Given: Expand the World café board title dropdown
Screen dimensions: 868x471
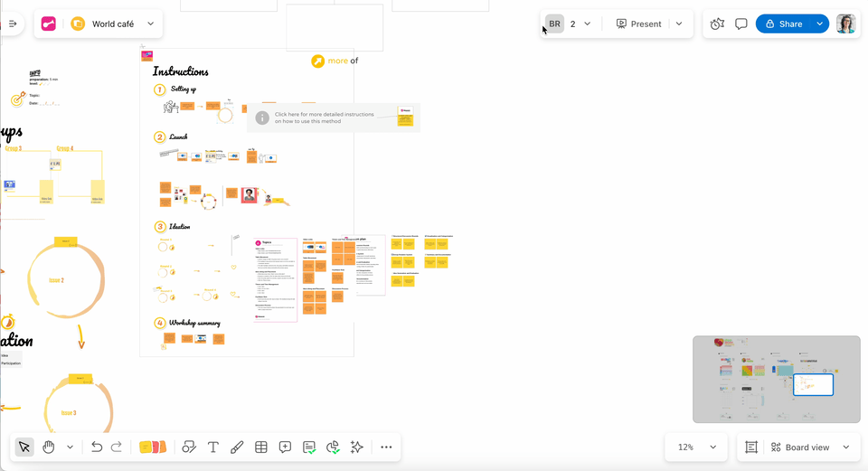Looking at the screenshot, I should pyautogui.click(x=150, y=24).
